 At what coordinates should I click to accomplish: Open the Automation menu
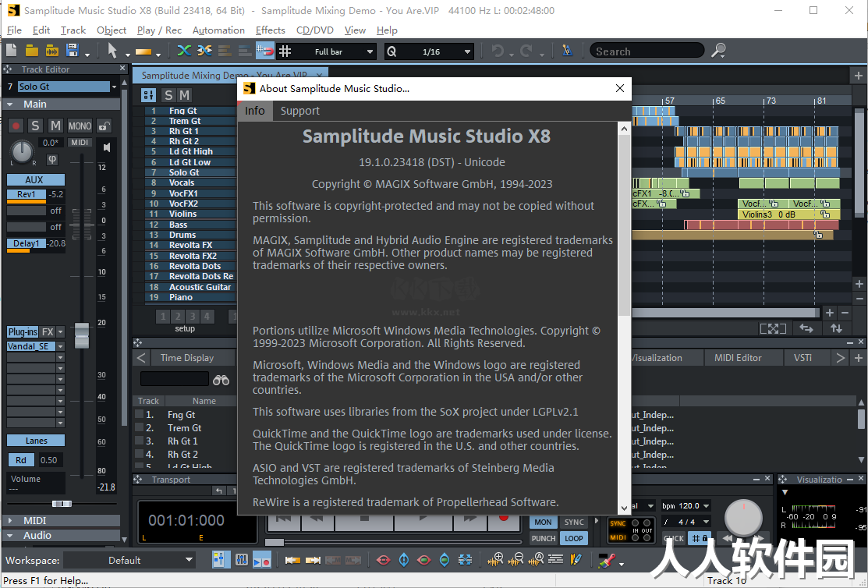(218, 30)
